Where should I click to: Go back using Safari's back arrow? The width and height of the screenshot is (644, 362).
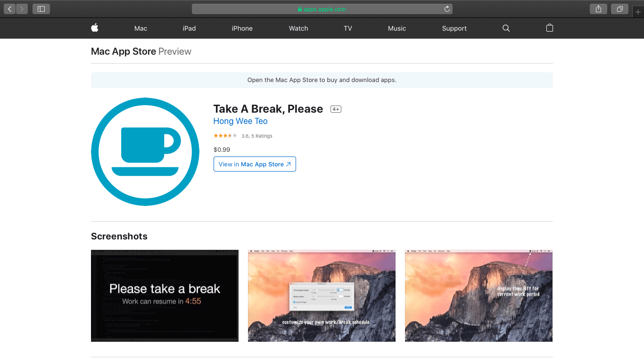click(10, 9)
